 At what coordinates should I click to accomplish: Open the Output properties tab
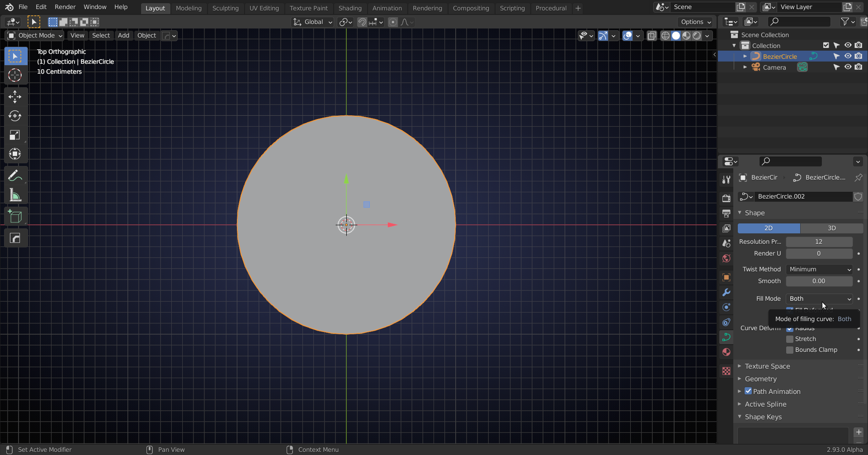[x=726, y=213]
